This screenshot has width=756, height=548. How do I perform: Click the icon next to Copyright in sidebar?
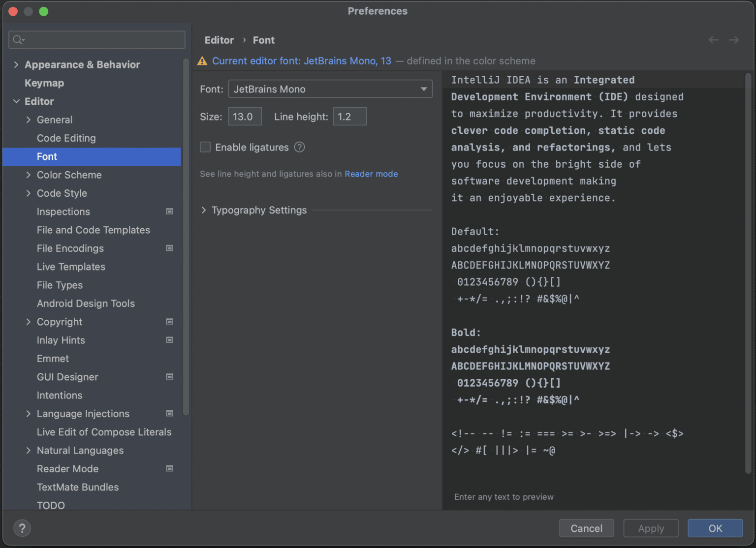(169, 322)
